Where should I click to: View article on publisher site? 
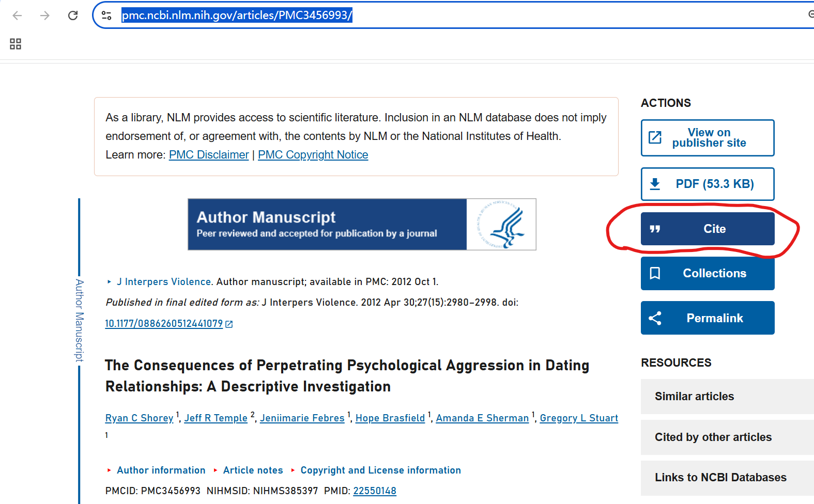click(707, 138)
